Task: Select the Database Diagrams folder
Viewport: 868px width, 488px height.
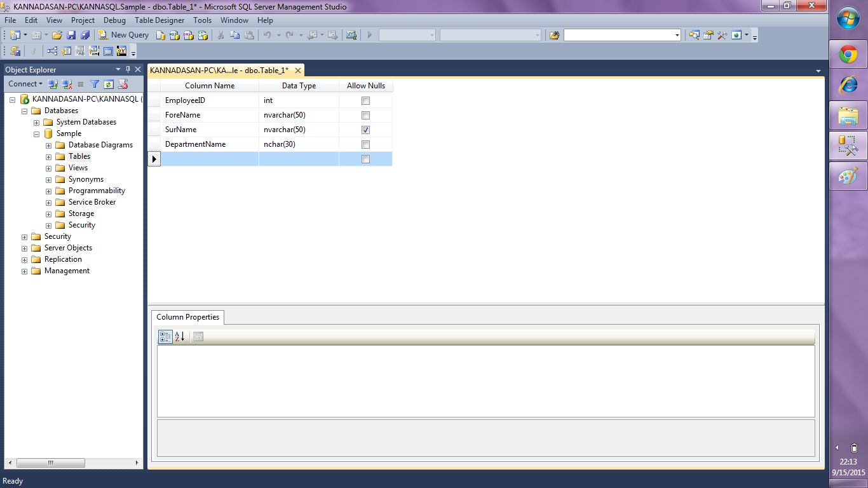Action: pos(100,145)
